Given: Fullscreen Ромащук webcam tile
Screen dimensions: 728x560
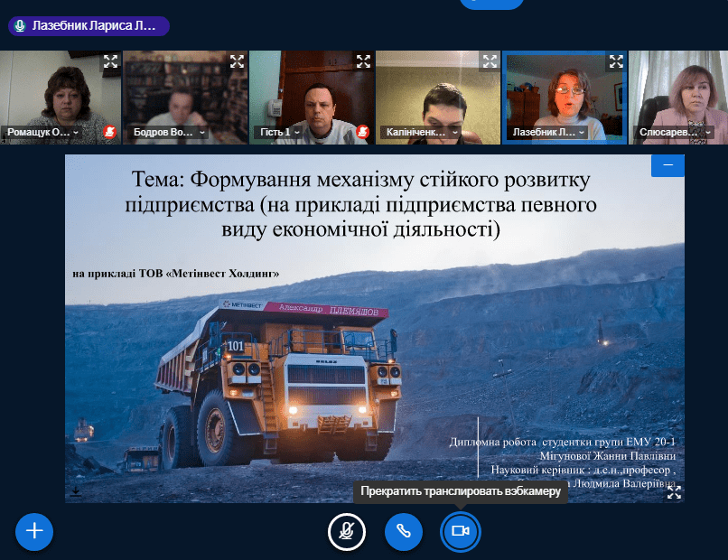Looking at the screenshot, I should [110, 61].
